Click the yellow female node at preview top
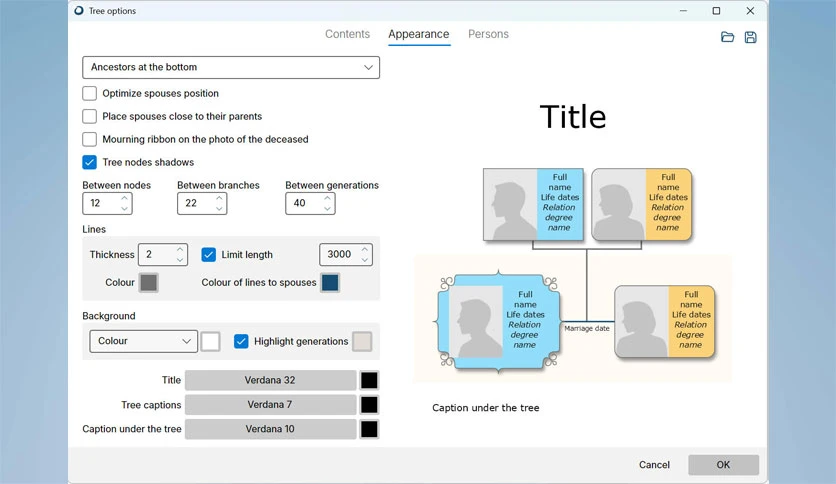The width and height of the screenshot is (836, 484). [x=642, y=205]
